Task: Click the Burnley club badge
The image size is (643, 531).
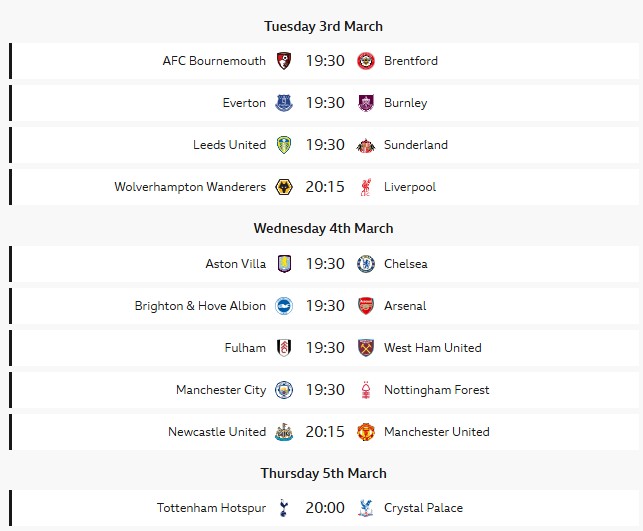Action: coord(366,103)
